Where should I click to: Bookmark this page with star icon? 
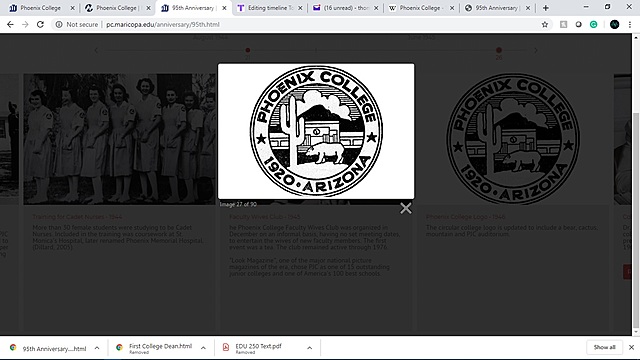(x=544, y=24)
